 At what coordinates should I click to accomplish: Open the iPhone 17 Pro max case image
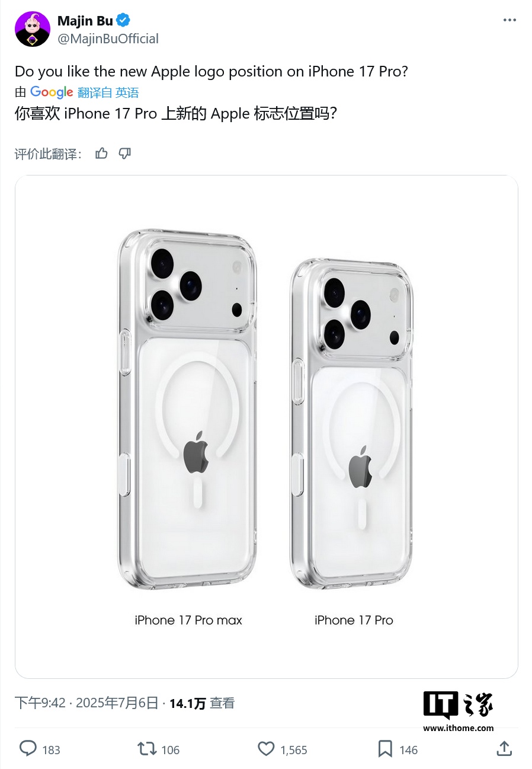click(187, 409)
